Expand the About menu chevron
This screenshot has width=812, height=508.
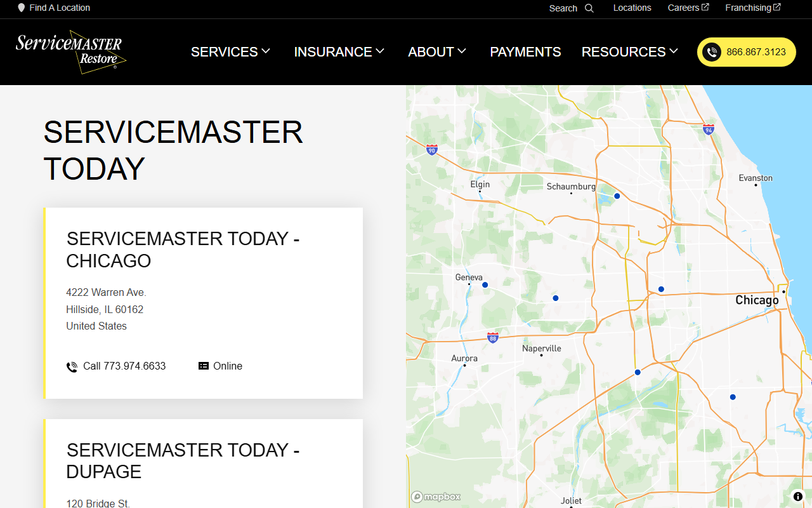[462, 51]
